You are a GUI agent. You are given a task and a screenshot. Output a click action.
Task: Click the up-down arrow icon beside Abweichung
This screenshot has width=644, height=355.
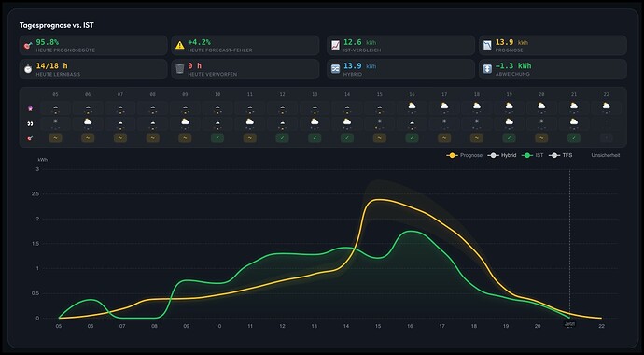tap(487, 69)
